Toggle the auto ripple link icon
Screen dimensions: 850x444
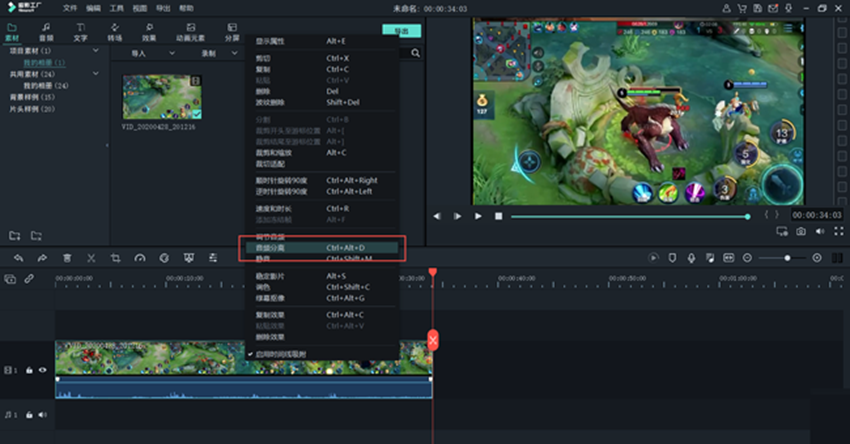[x=29, y=279]
